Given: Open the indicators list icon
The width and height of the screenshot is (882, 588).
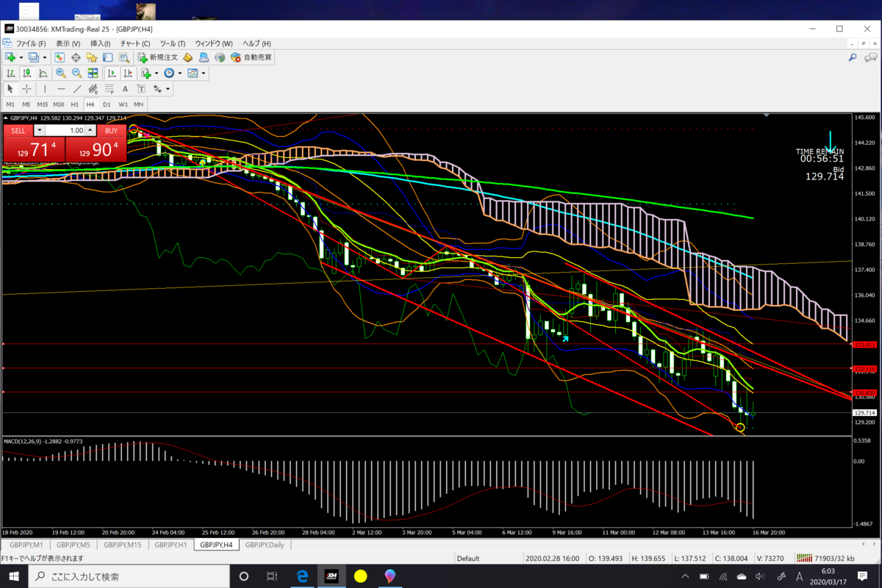Looking at the screenshot, I should (146, 73).
